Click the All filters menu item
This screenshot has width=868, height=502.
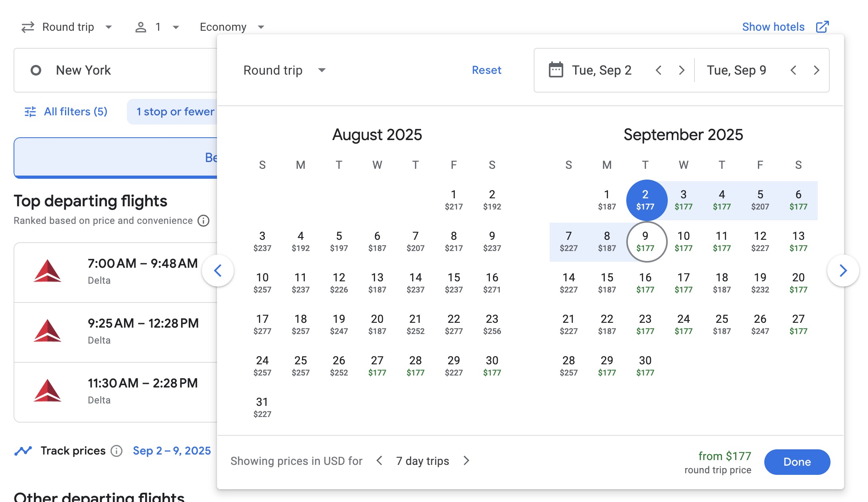65,111
